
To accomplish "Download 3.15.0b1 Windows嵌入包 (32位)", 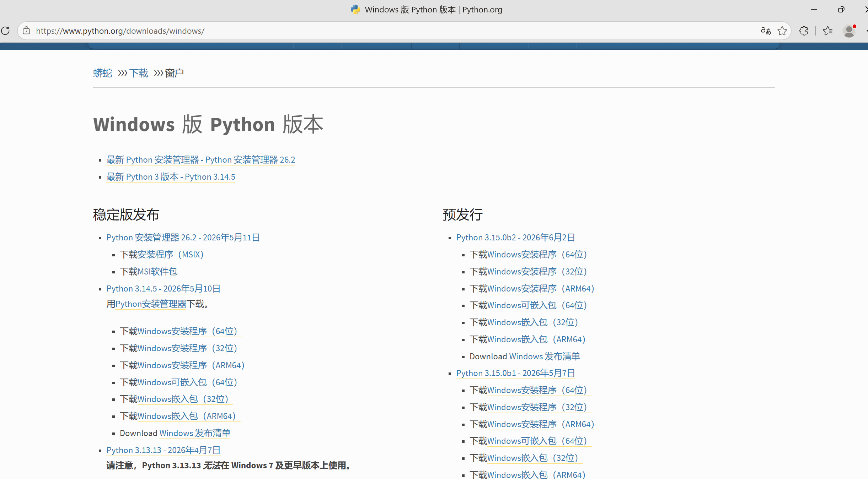I will tap(535, 458).
